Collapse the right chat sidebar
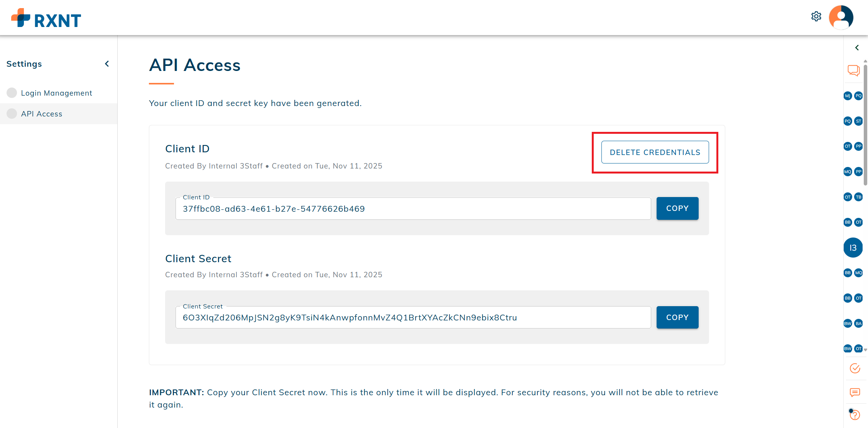The image size is (868, 428). [x=857, y=47]
